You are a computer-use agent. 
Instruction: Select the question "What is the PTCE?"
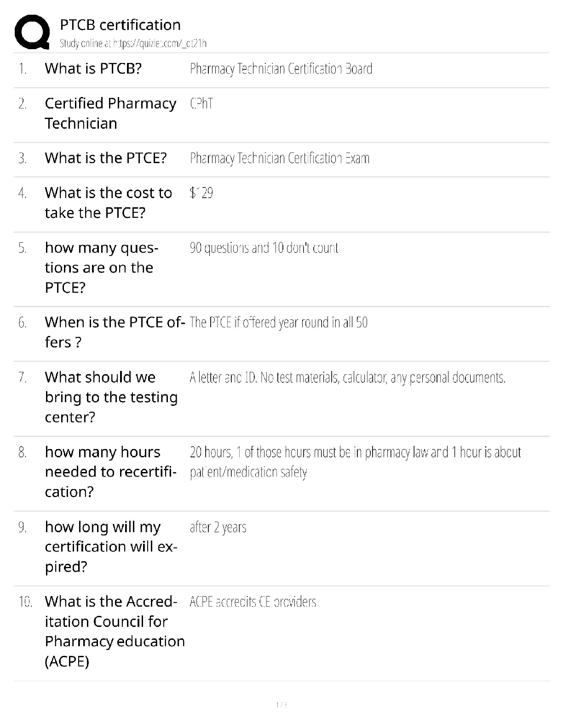click(106, 158)
